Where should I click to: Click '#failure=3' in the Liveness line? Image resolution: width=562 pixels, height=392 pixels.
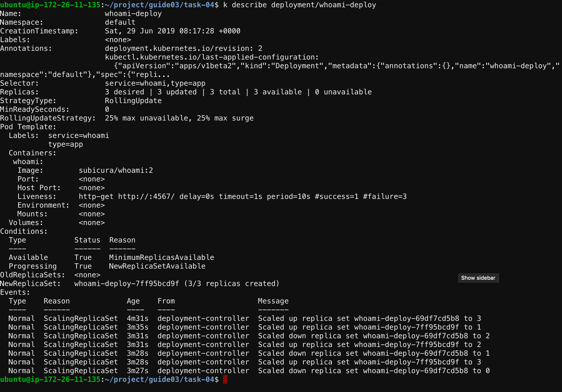(x=385, y=197)
